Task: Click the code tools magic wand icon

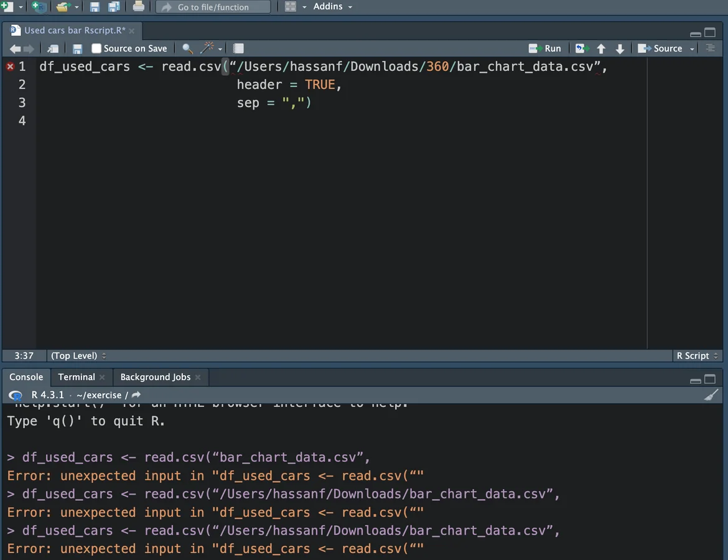Action: click(x=207, y=49)
